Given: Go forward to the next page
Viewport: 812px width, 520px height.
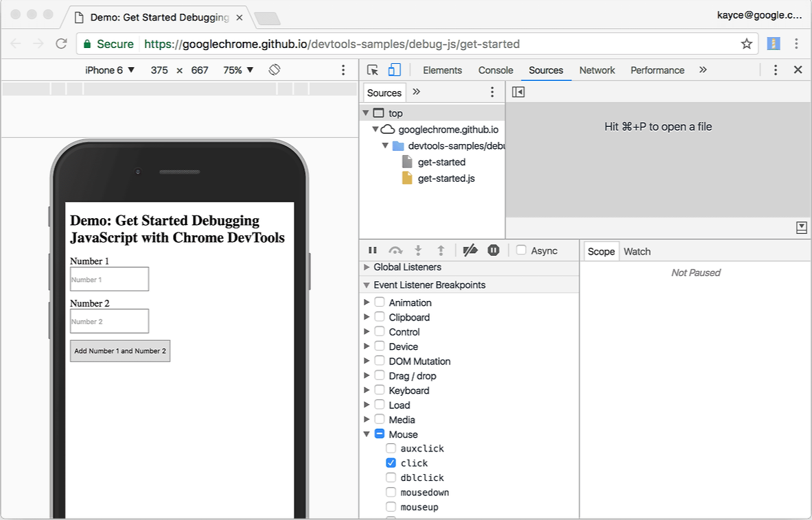Looking at the screenshot, I should click(38, 43).
